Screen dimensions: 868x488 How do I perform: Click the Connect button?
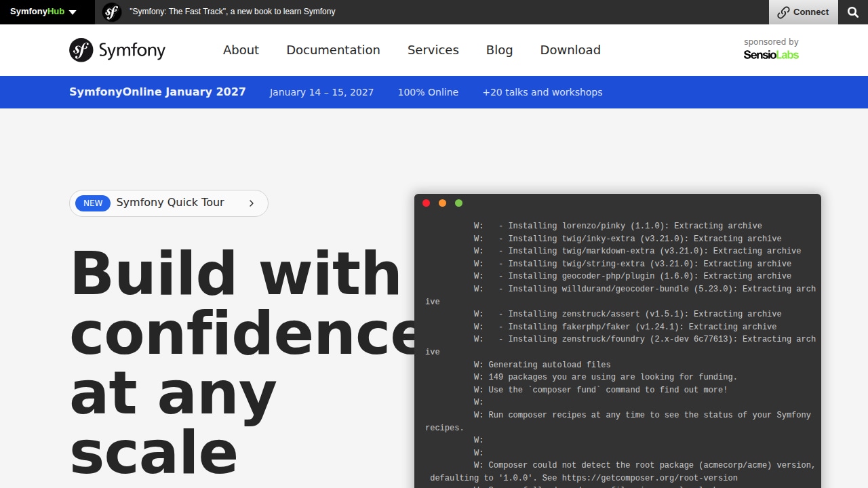[x=804, y=12]
